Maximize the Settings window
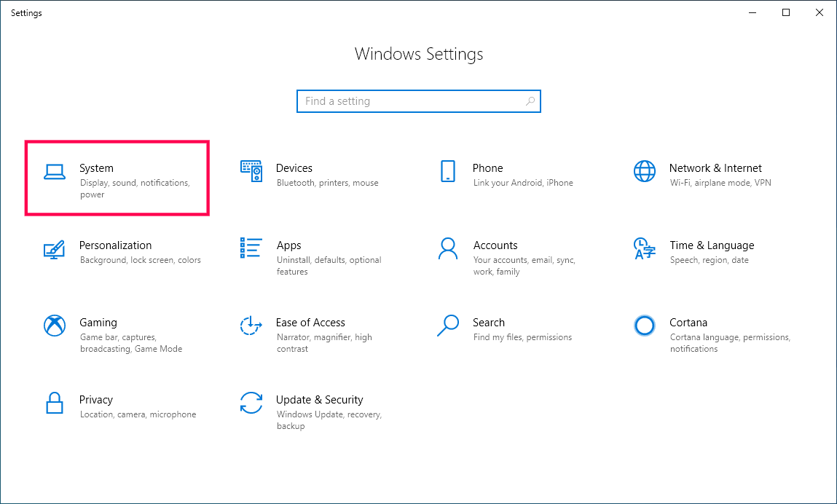Image resolution: width=837 pixels, height=504 pixels. [x=786, y=12]
